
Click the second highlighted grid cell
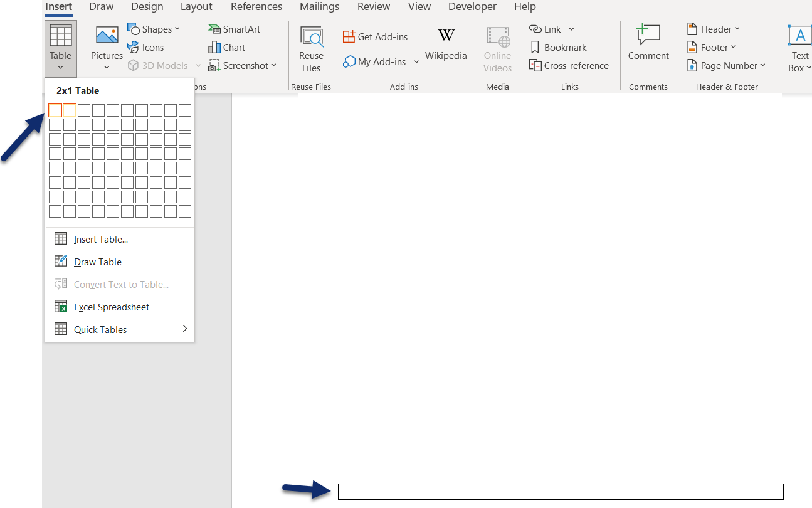click(x=70, y=110)
